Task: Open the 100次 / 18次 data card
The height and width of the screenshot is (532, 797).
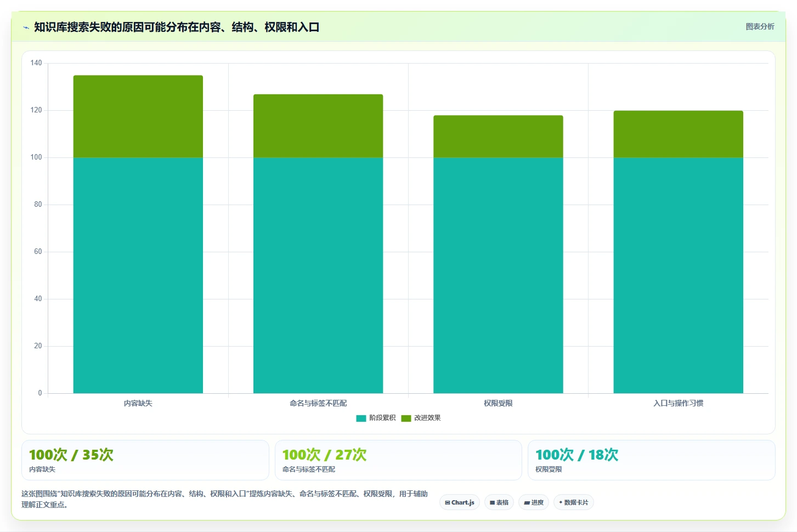Action: tap(652, 460)
